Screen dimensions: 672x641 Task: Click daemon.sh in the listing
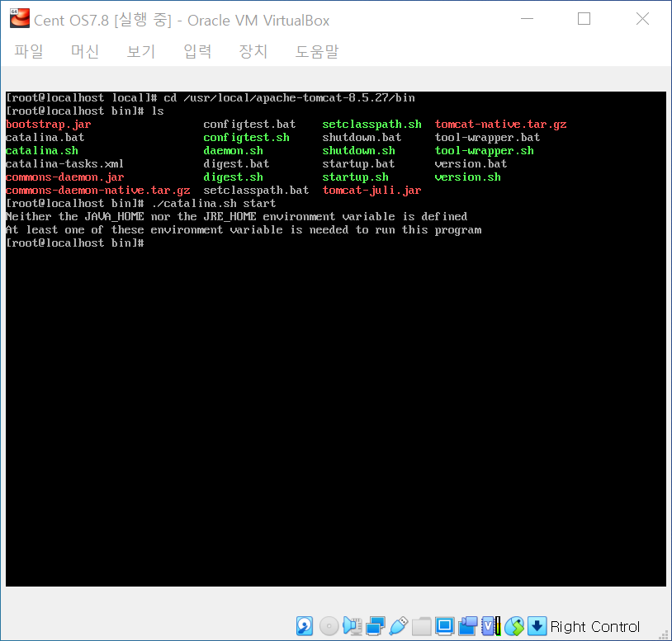pos(233,151)
